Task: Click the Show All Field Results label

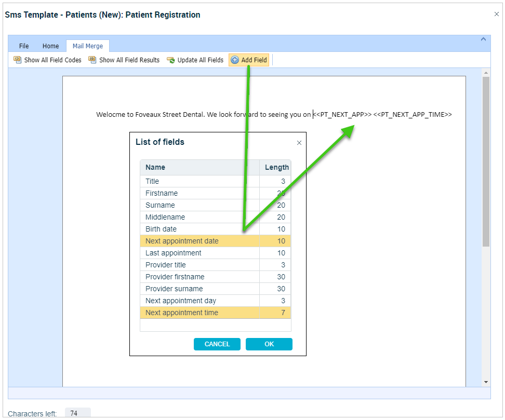Action: click(x=129, y=60)
